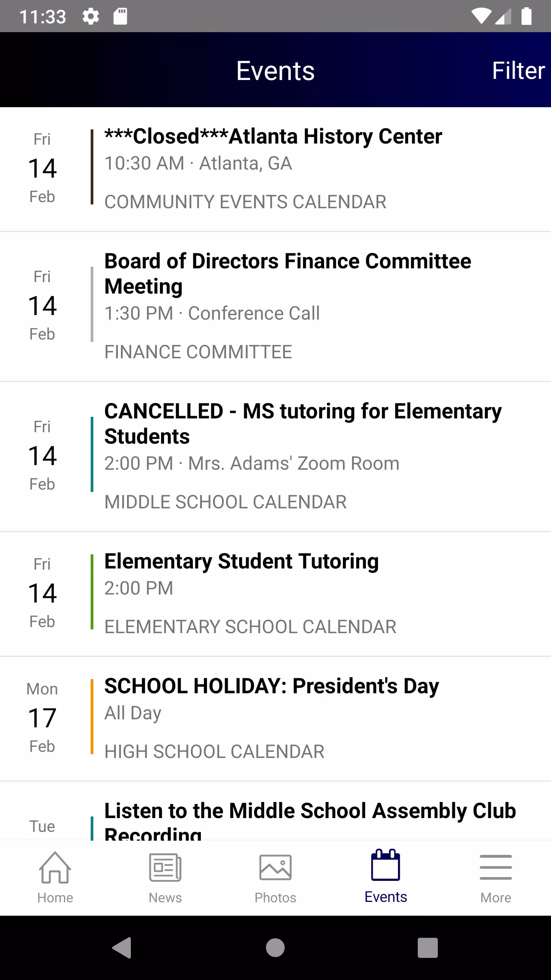
Task: Tap the Home house icon
Action: [55, 867]
